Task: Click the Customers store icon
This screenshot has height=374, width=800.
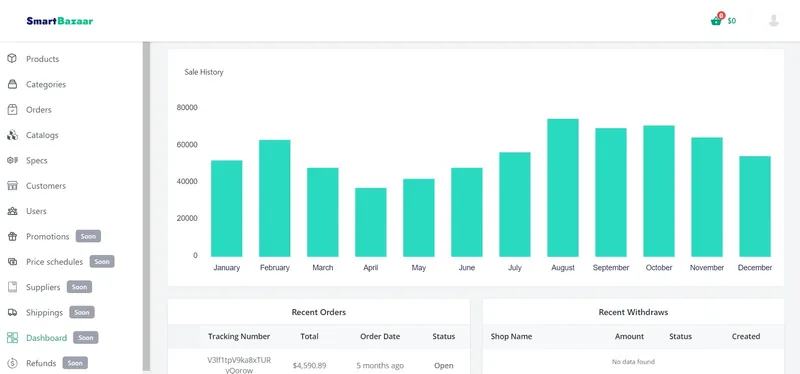Action: (12, 186)
